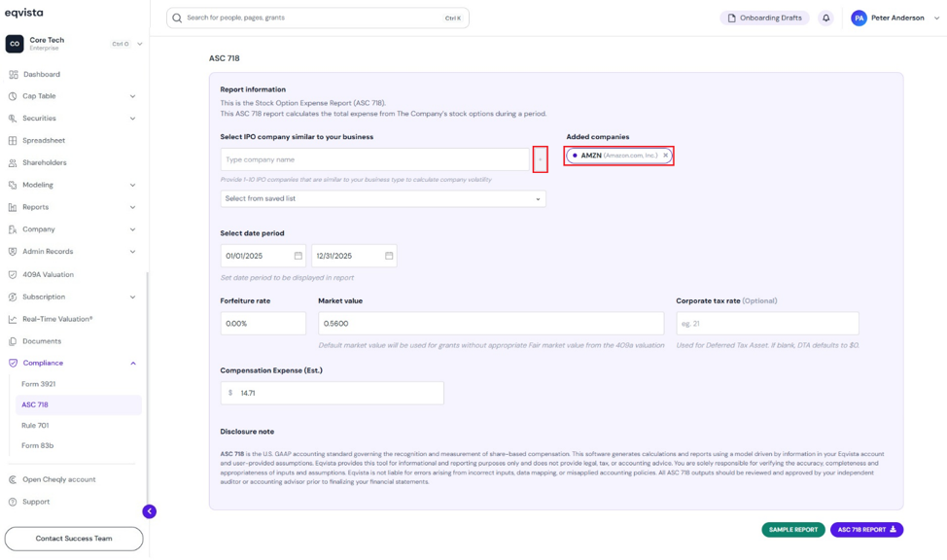
Task: Click the Support help icon
Action: (x=13, y=502)
